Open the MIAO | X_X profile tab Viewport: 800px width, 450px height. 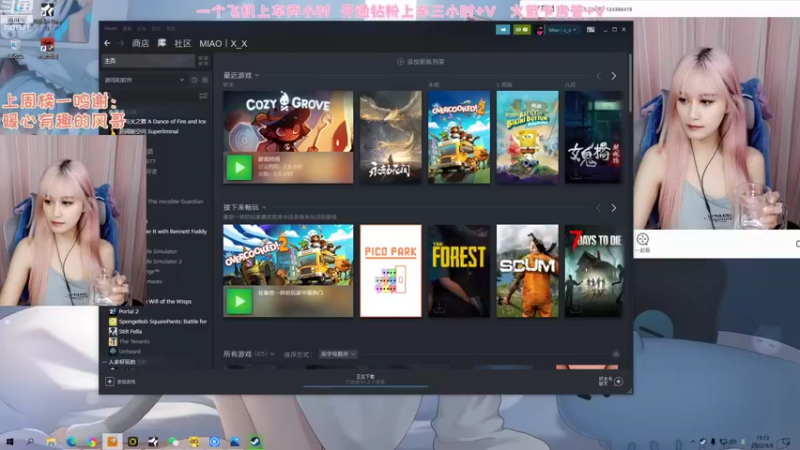[223, 43]
